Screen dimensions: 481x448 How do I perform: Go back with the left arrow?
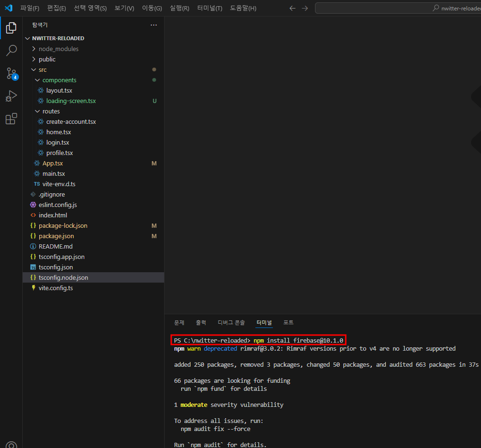coord(292,9)
